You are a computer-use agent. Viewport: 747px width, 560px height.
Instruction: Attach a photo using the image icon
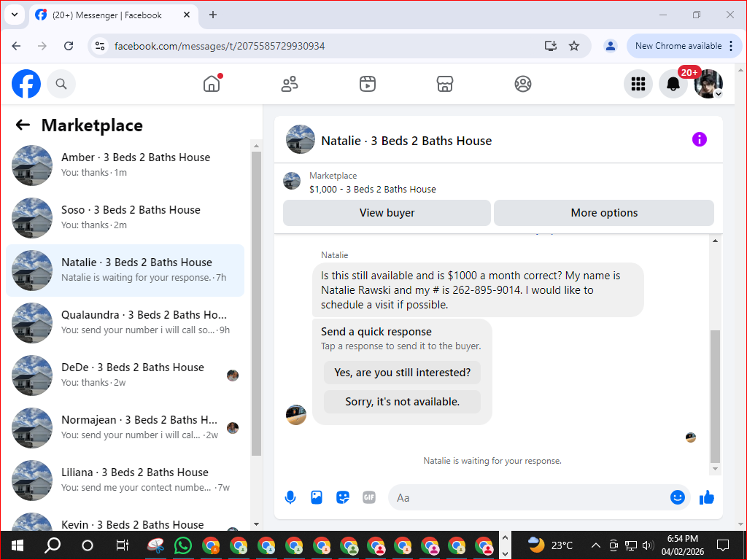(x=317, y=497)
